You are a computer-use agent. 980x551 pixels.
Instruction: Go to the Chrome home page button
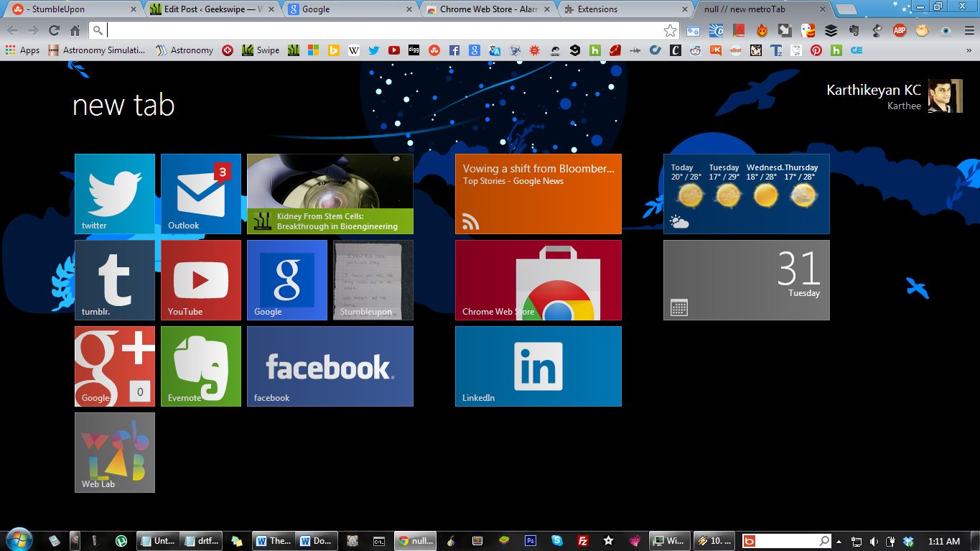(75, 30)
